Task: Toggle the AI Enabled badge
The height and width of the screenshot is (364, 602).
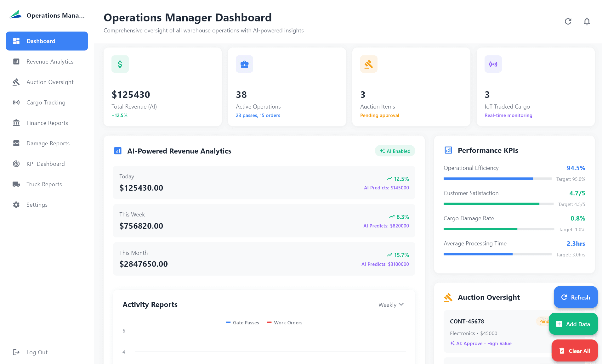Action: click(395, 151)
